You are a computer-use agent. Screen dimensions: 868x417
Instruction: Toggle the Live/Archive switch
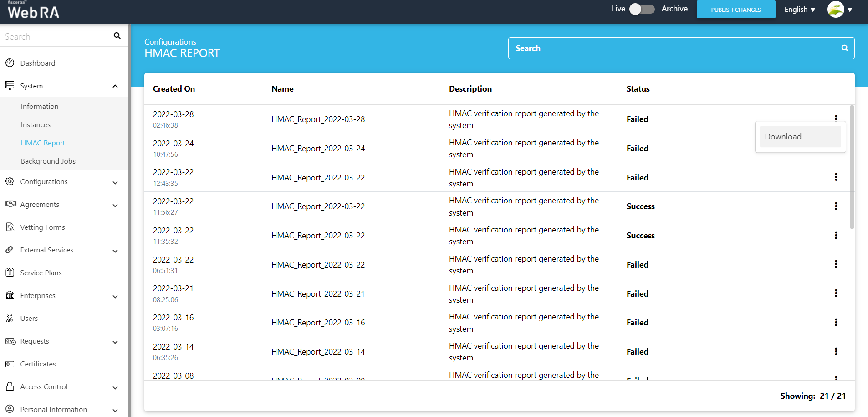pyautogui.click(x=642, y=9)
